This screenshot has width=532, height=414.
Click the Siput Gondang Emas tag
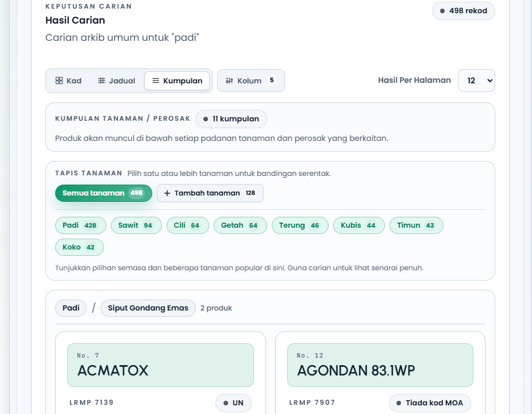148,308
